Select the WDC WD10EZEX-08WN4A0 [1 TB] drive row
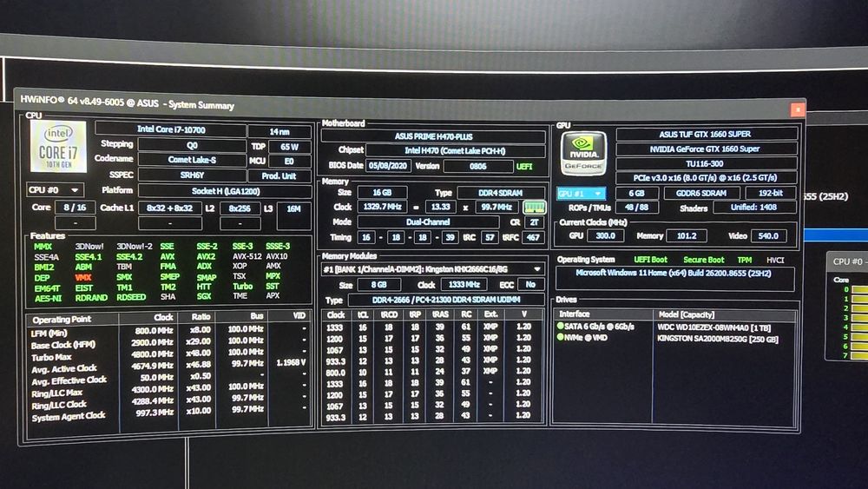 (x=675, y=327)
